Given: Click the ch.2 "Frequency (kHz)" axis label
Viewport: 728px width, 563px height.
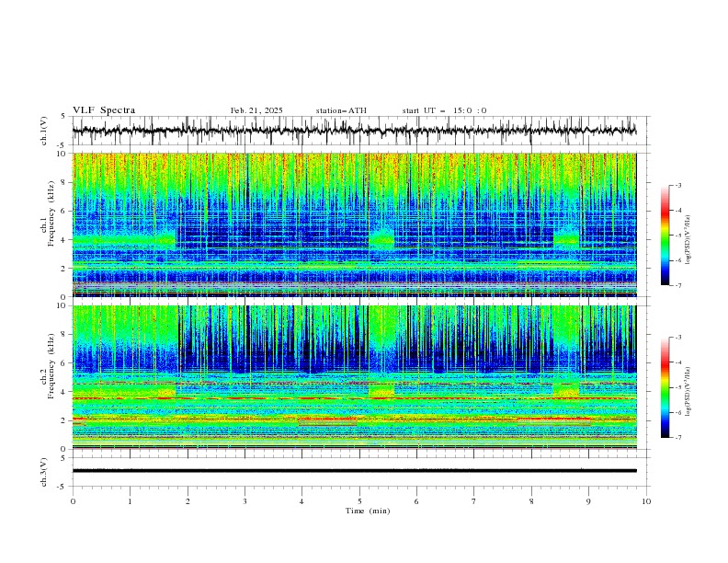Looking at the screenshot, I should coord(51,366).
